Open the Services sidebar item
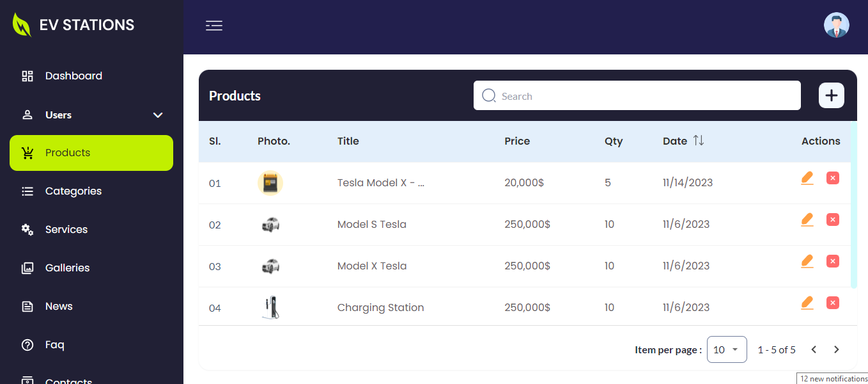This screenshot has width=868, height=384. click(x=66, y=230)
